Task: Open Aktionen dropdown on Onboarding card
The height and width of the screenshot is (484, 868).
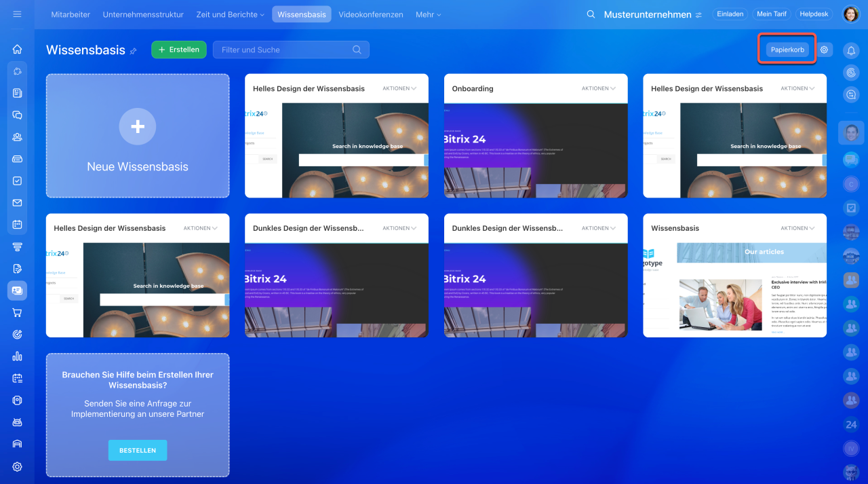Action: pyautogui.click(x=599, y=88)
